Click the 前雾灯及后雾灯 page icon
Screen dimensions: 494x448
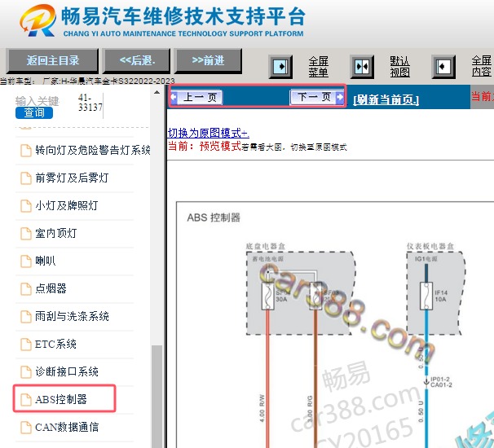(26, 178)
